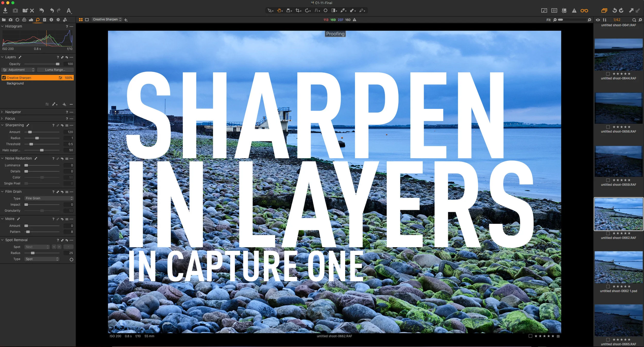Image resolution: width=644 pixels, height=347 pixels.
Task: Expand the Navigator panel
Action: [3, 112]
